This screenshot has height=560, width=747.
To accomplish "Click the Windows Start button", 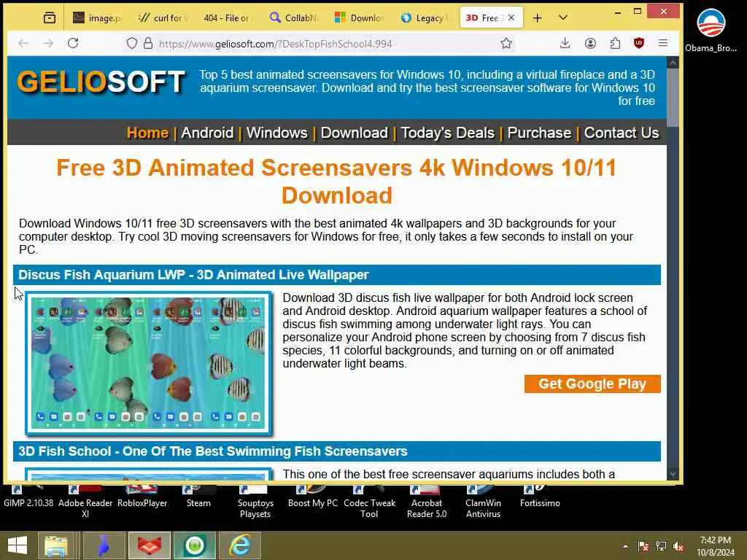I will [x=18, y=545].
